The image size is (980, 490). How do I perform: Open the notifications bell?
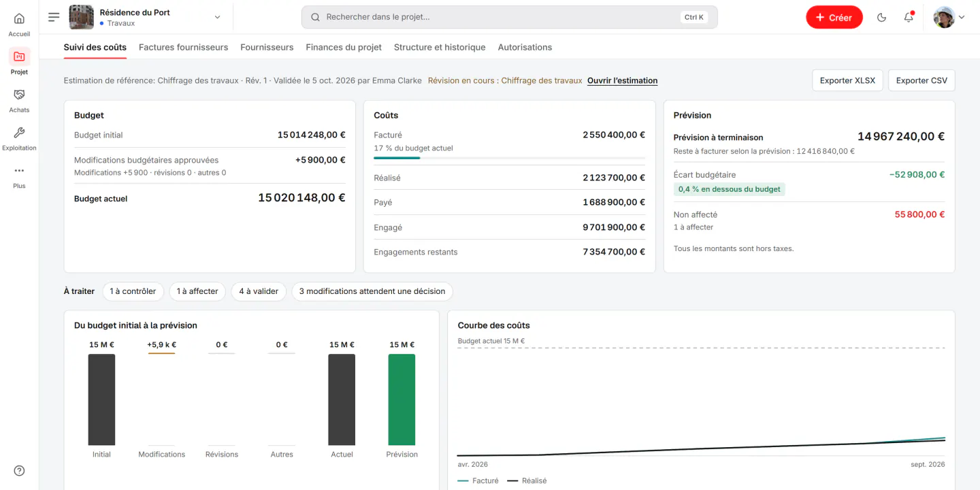909,18
